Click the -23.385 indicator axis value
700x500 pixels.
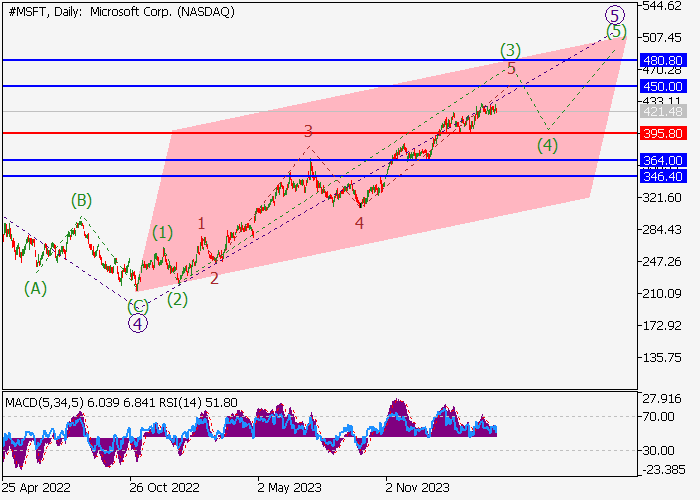pyautogui.click(x=664, y=470)
